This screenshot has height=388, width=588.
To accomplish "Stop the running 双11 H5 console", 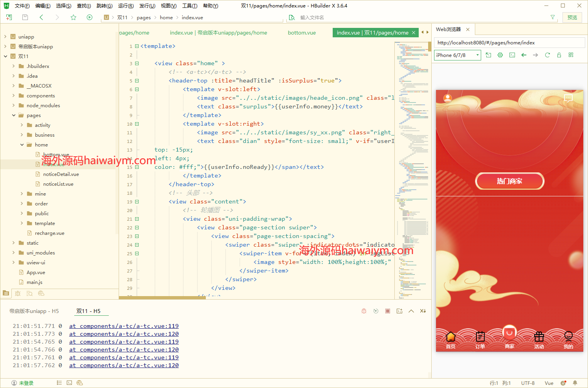I will click(x=388, y=311).
